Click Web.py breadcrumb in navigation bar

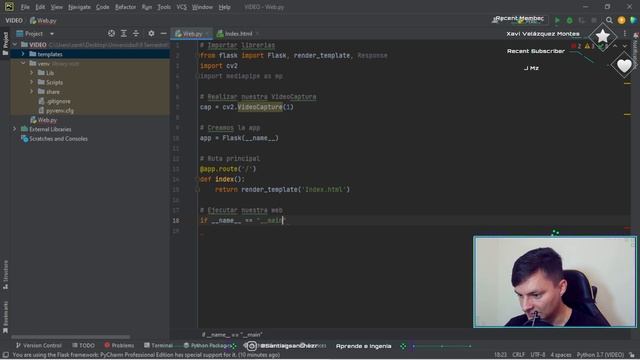pyautogui.click(x=43, y=20)
